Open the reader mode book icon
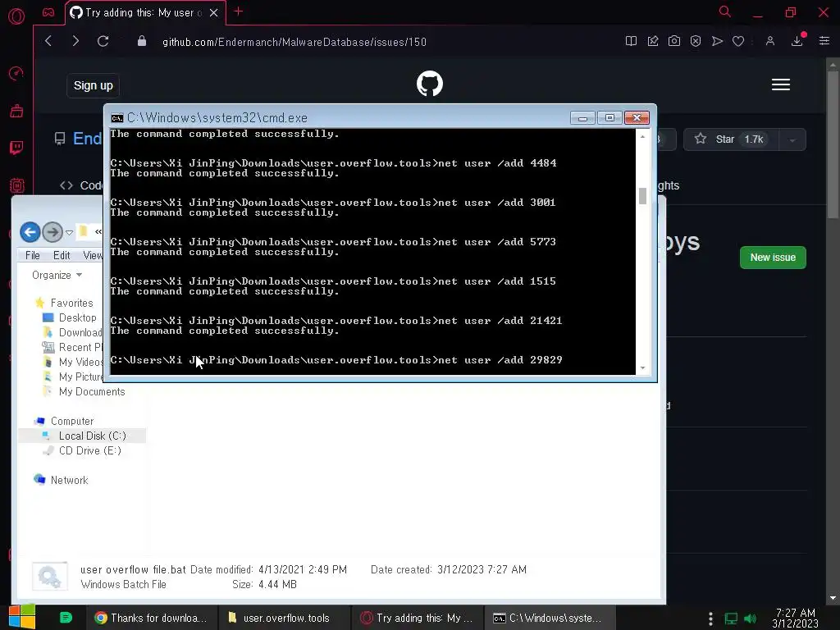The width and height of the screenshot is (840, 630). coord(631,41)
